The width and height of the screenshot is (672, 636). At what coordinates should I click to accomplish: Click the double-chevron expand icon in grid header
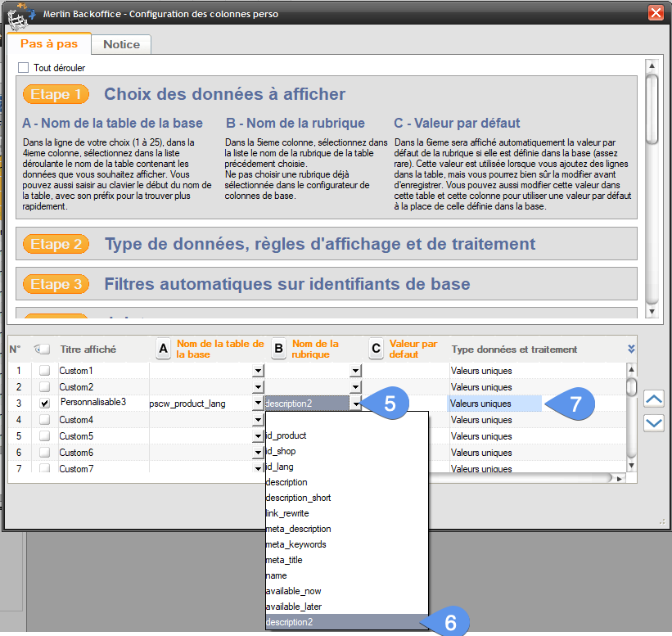(631, 349)
